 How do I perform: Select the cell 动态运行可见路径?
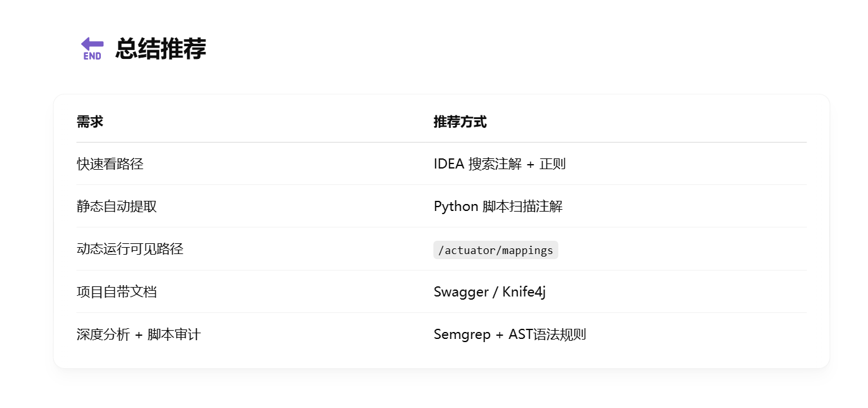(130, 249)
